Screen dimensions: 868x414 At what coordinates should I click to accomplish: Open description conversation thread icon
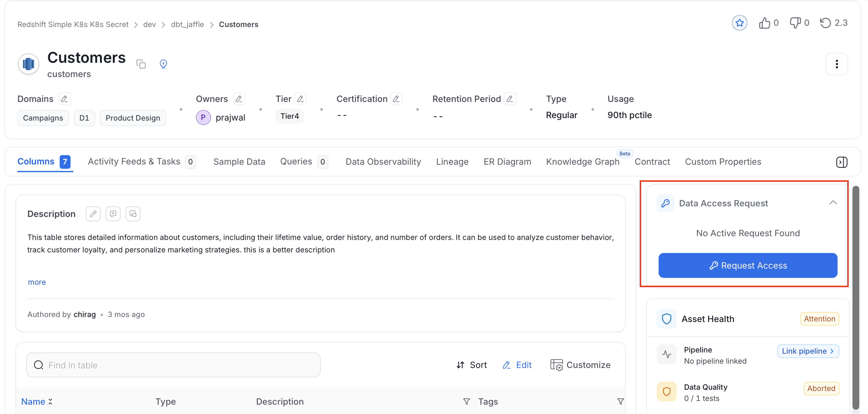[133, 214]
